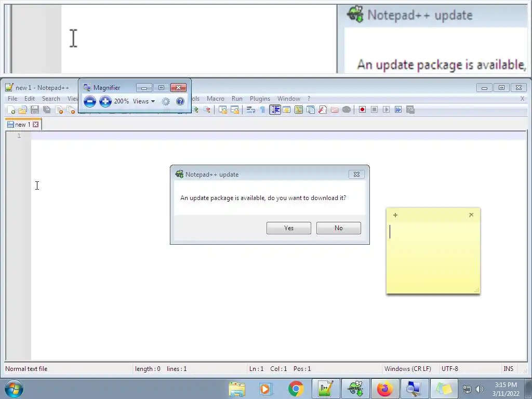The image size is (532, 399).
Task: Close the Notepad++ update dialog
Action: 356,174
